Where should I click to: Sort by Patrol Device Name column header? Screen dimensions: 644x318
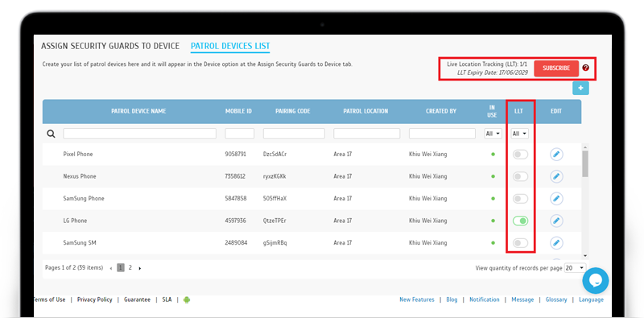click(x=138, y=111)
